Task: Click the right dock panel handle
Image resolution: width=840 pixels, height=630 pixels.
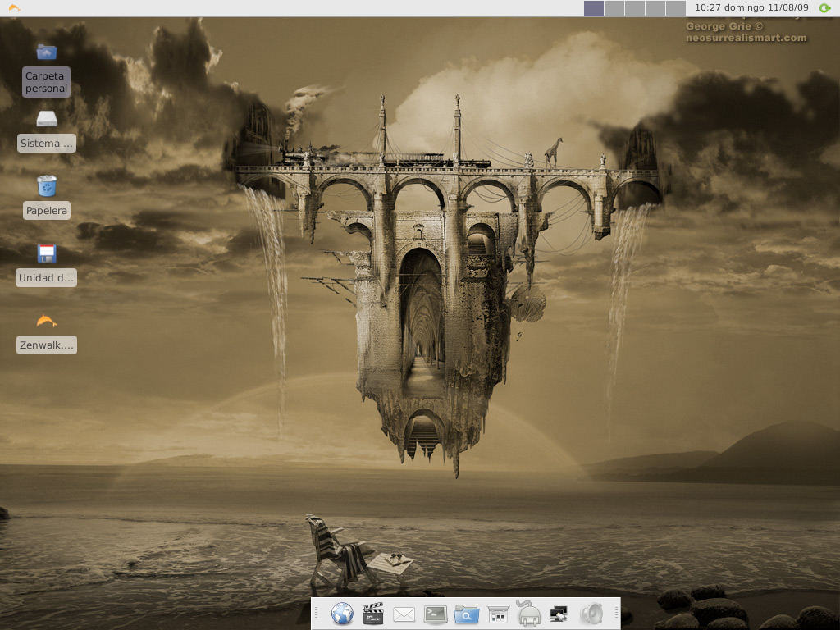Action: click(616, 614)
